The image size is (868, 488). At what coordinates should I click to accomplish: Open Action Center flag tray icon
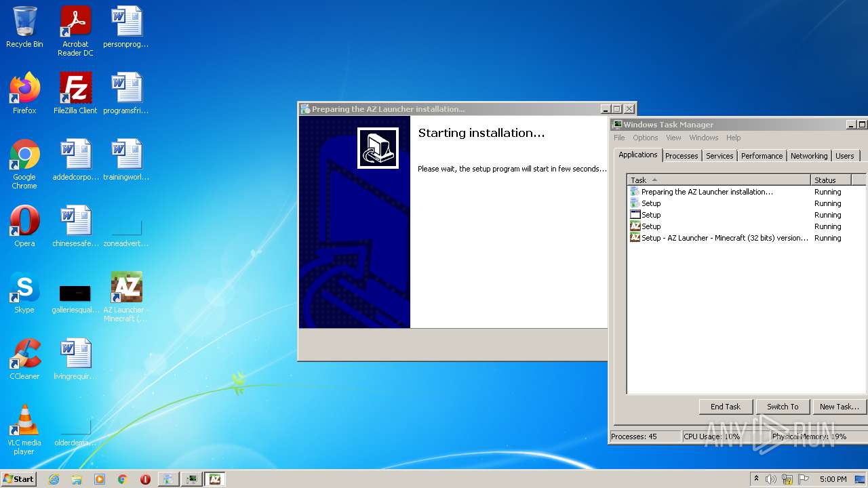(804, 479)
